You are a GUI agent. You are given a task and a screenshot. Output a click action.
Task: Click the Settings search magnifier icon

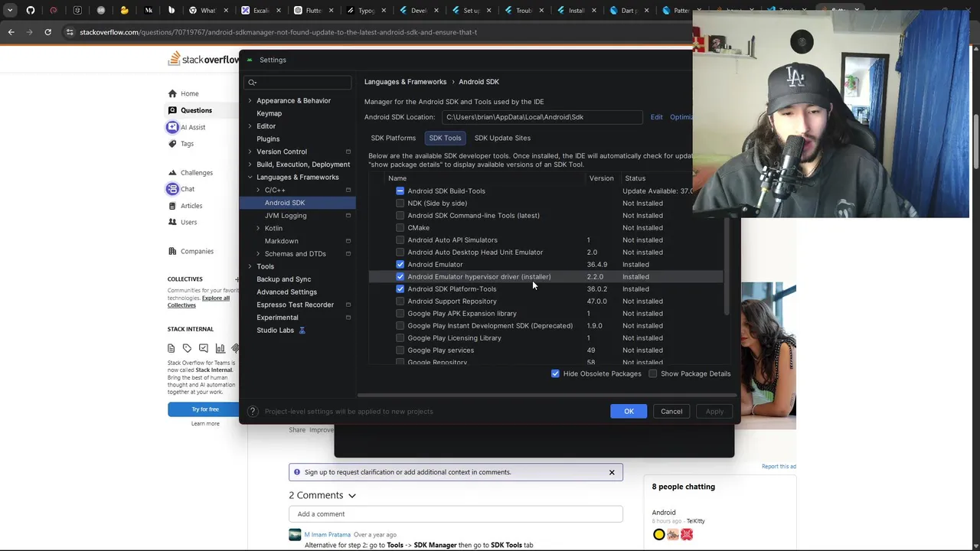point(253,83)
